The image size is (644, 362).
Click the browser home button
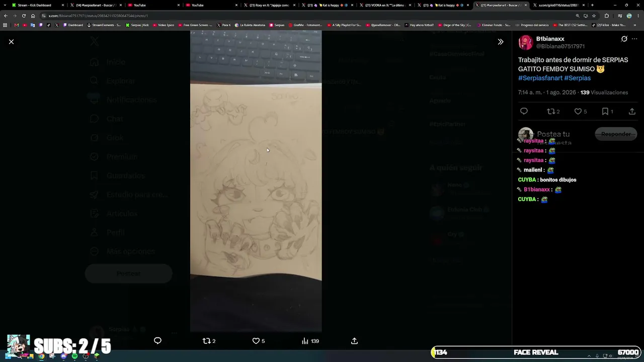click(x=33, y=16)
